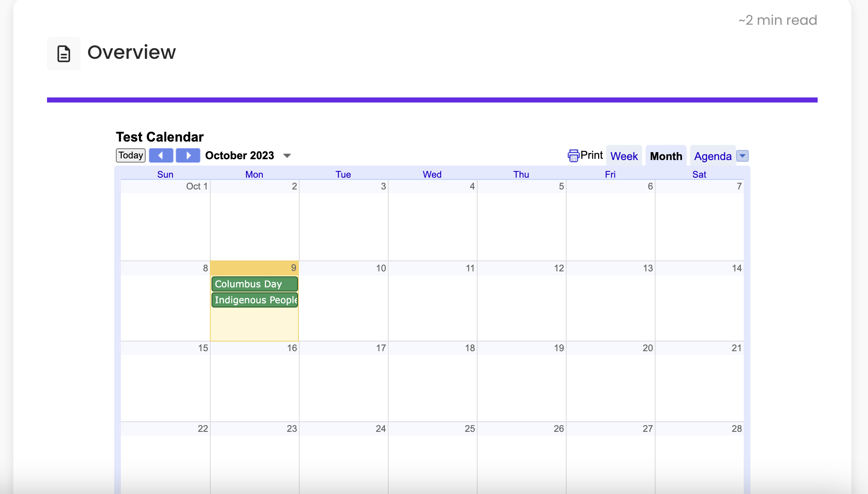Select date 18

[470, 348]
